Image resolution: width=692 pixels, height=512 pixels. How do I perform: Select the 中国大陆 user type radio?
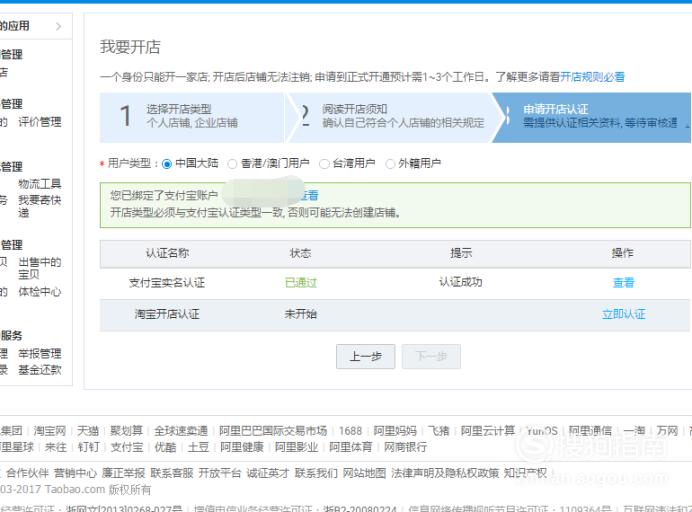[x=167, y=164]
